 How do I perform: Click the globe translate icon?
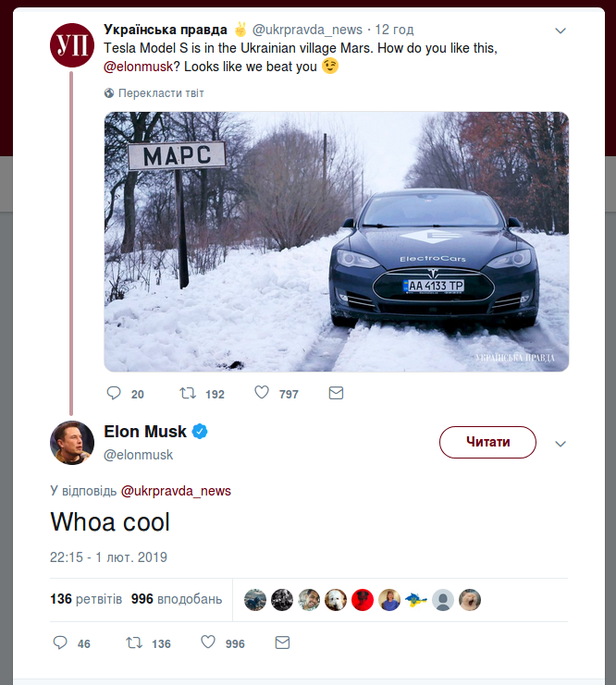coord(109,93)
